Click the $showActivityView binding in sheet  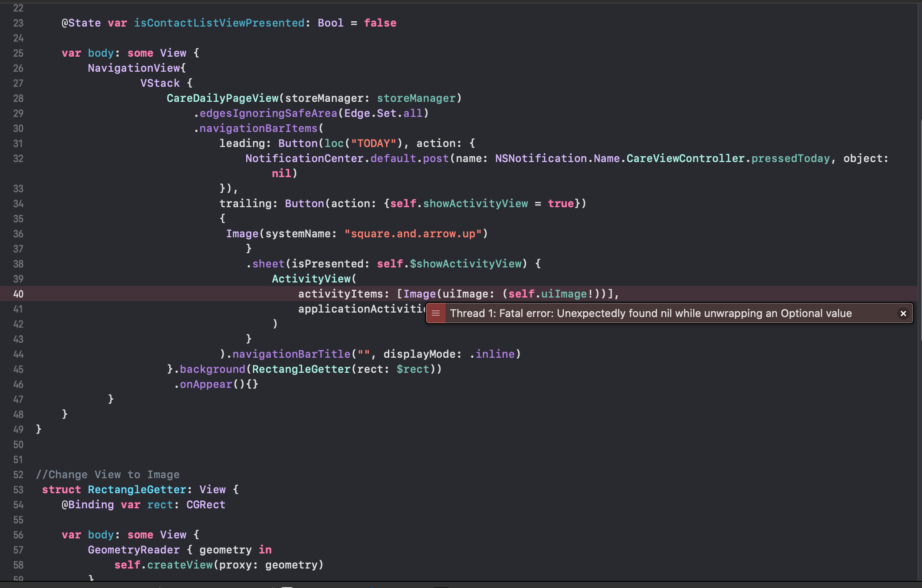[465, 264]
